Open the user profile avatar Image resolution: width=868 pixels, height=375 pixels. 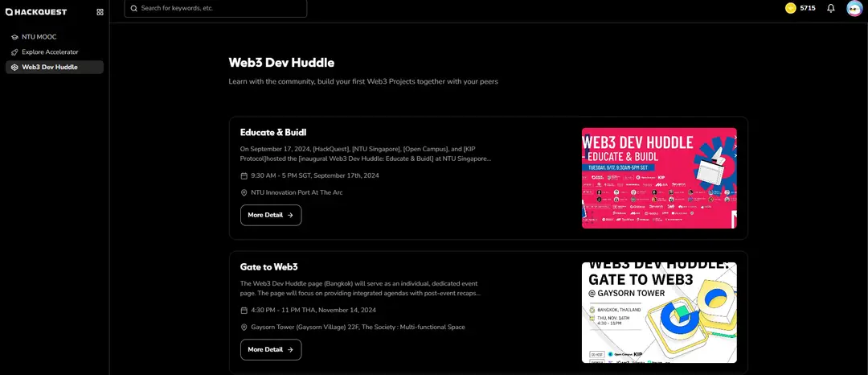click(x=854, y=8)
